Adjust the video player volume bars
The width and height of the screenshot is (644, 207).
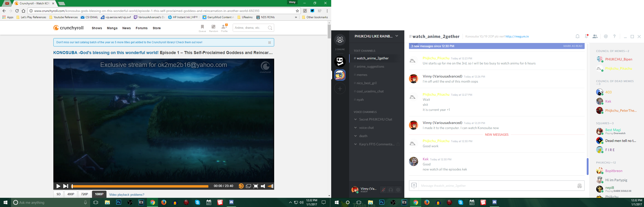(270, 186)
